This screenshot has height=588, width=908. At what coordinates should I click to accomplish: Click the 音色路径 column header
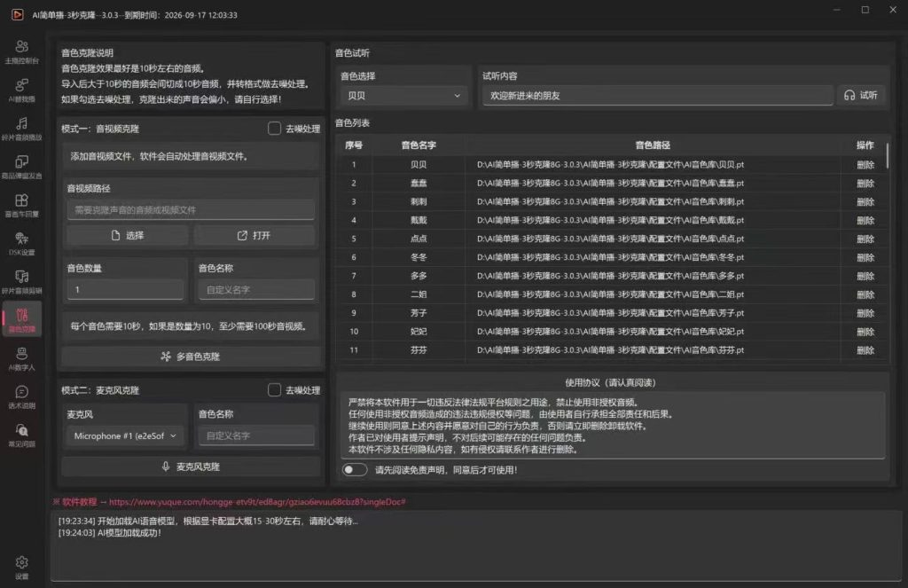click(653, 145)
